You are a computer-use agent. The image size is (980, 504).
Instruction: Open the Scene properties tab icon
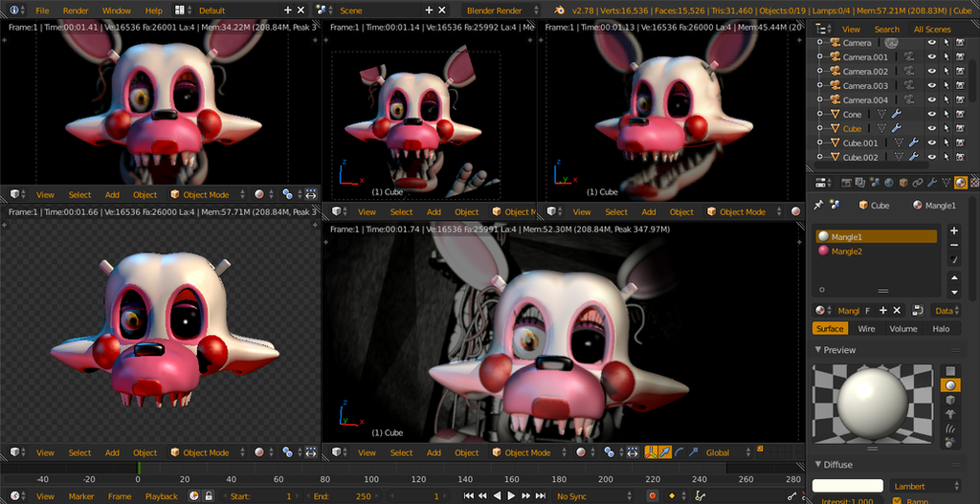coord(875,183)
